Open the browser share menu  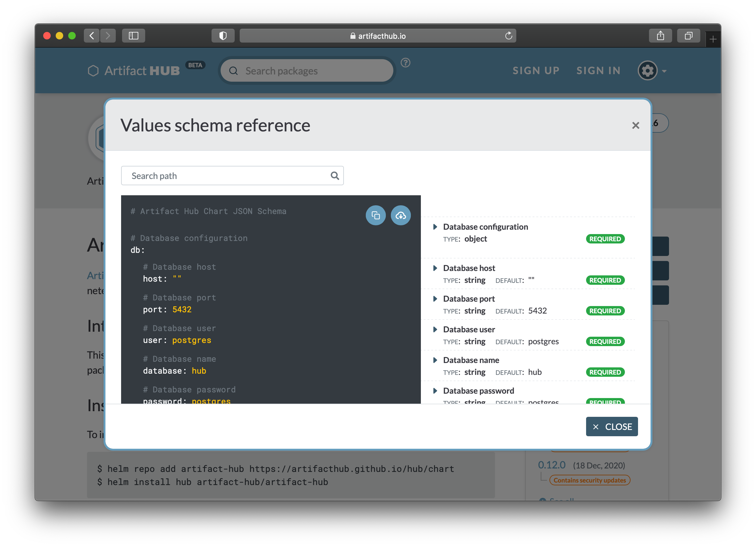click(660, 36)
